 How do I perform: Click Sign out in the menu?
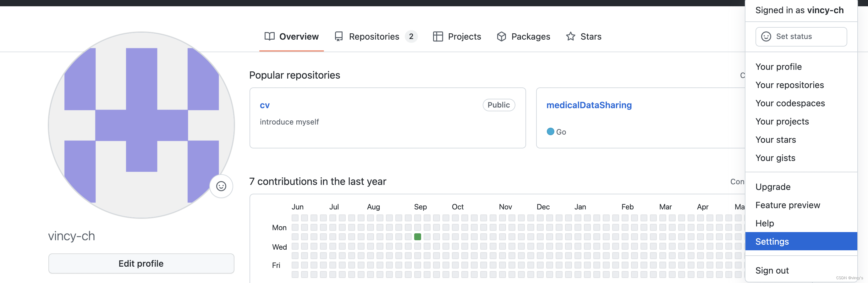(x=801, y=270)
